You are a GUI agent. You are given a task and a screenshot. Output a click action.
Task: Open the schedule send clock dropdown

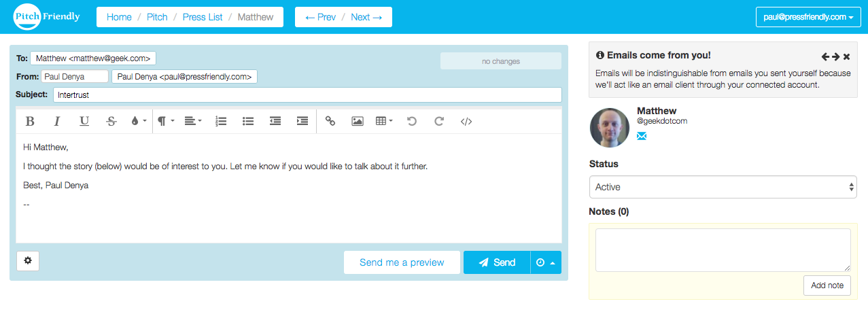546,262
